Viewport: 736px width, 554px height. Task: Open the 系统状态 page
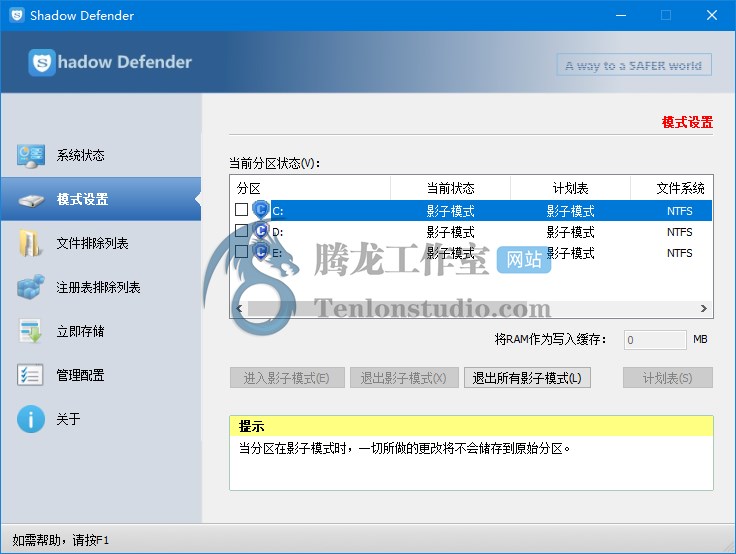tap(101, 155)
